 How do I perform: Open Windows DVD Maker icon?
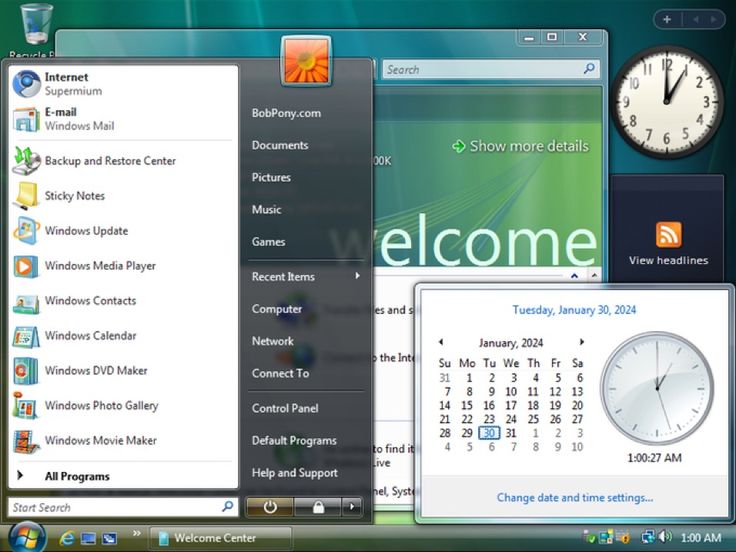[25, 371]
